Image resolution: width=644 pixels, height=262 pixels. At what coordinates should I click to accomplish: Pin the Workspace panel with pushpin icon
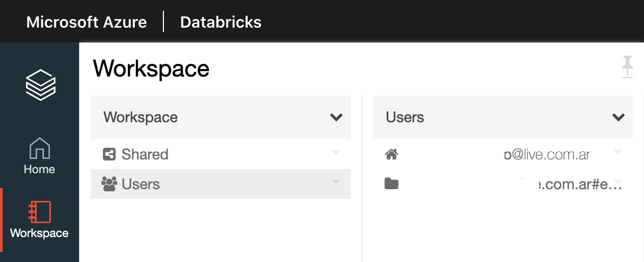click(x=628, y=67)
